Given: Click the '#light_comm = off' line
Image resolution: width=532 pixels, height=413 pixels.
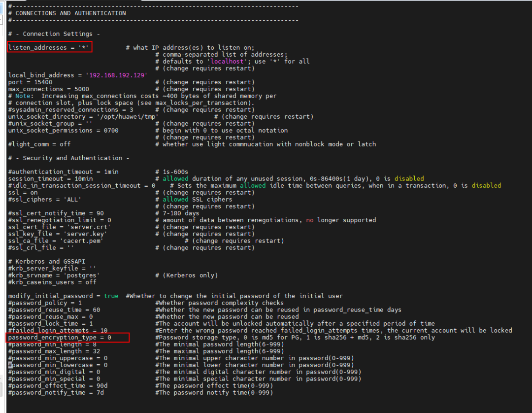Looking at the screenshot, I should click(x=39, y=144).
